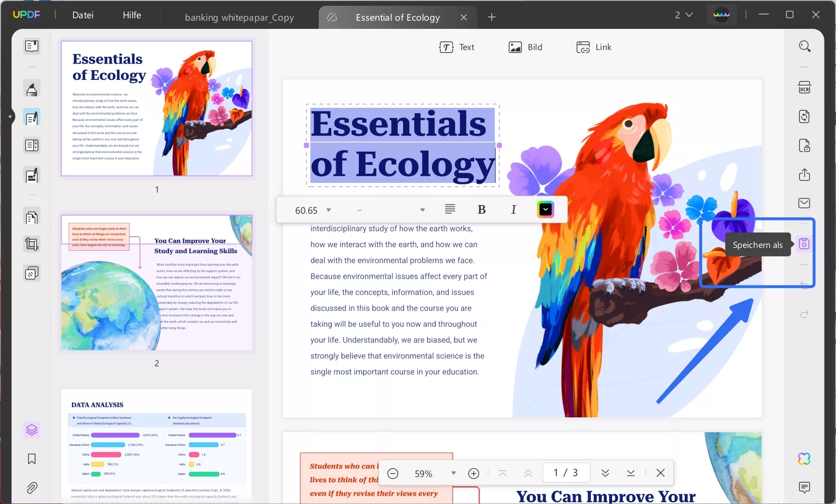This screenshot has height=504, width=836.
Task: Open the form and sign tool in left sidebar
Action: click(32, 176)
